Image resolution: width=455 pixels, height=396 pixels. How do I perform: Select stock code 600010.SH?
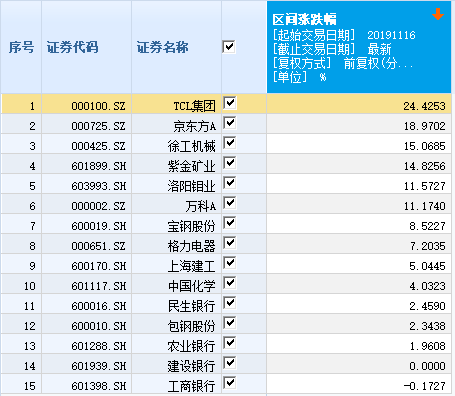[98, 326]
